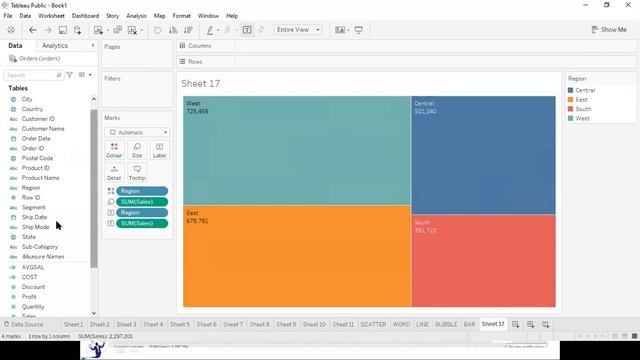Click the South colour swatch in legend
640x360 pixels.
[x=571, y=109]
